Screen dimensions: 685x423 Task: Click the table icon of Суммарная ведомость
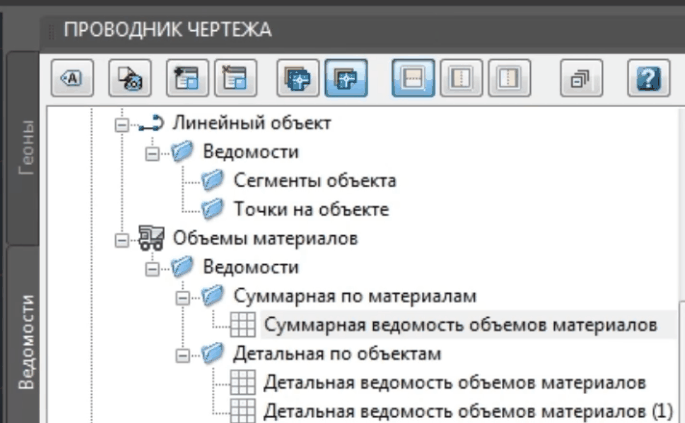pyautogui.click(x=243, y=325)
